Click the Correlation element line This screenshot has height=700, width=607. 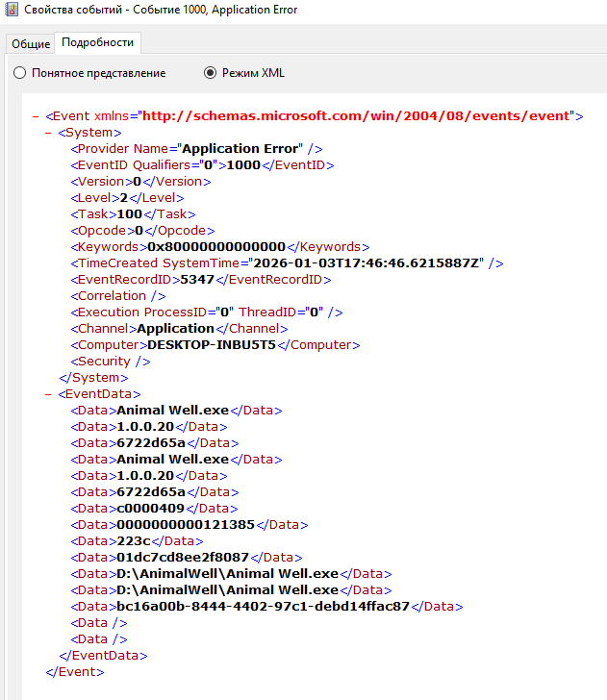[x=118, y=296]
